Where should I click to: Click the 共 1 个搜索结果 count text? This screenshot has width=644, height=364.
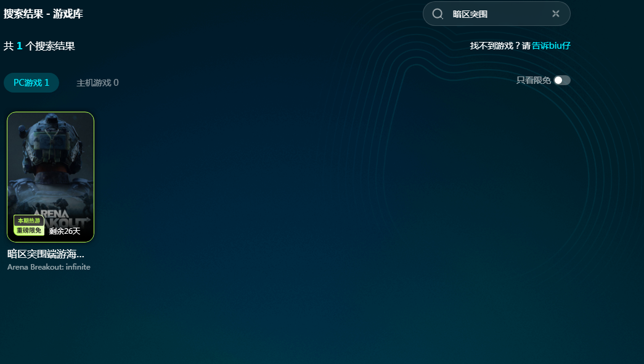[x=39, y=46]
